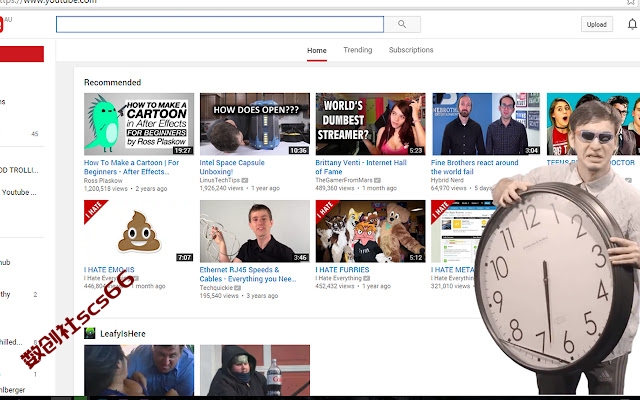Click the I HATE FURRIES title link

click(342, 269)
